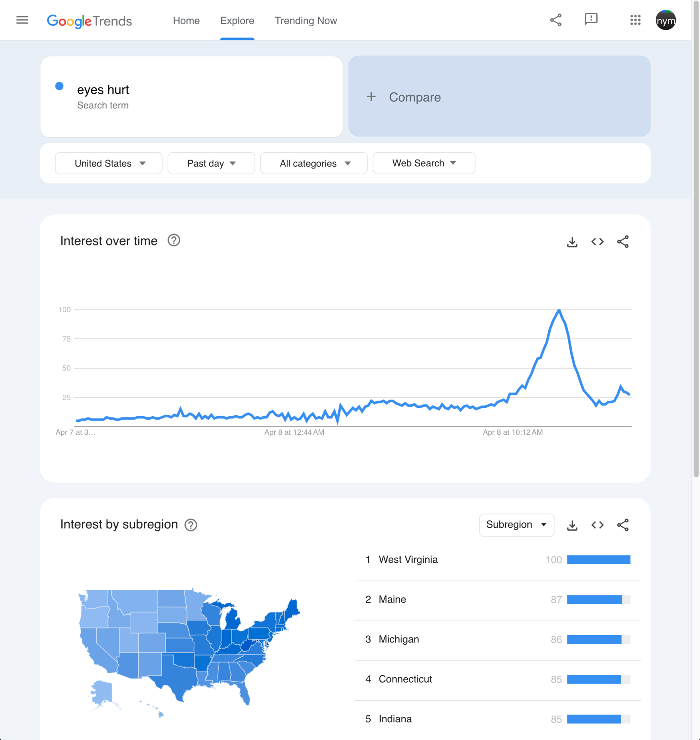
Task: Embed the Interest by subregion widget
Action: click(x=598, y=525)
